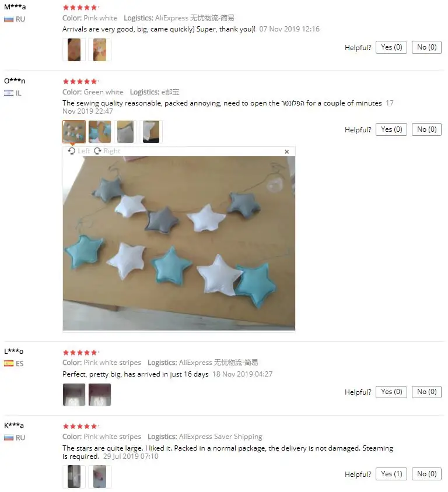Click the large star garland photo
This screenshot has width=448, height=492.
pos(179,243)
